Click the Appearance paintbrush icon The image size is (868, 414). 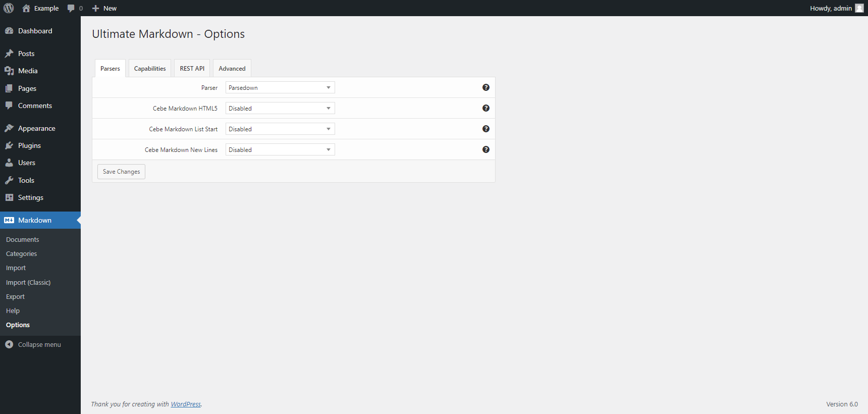[x=9, y=128]
